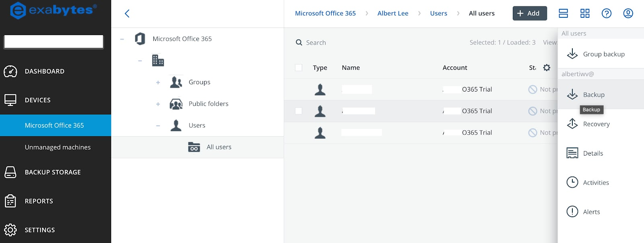Click the Backup action in right panel
644x243 pixels.
click(x=601, y=94)
